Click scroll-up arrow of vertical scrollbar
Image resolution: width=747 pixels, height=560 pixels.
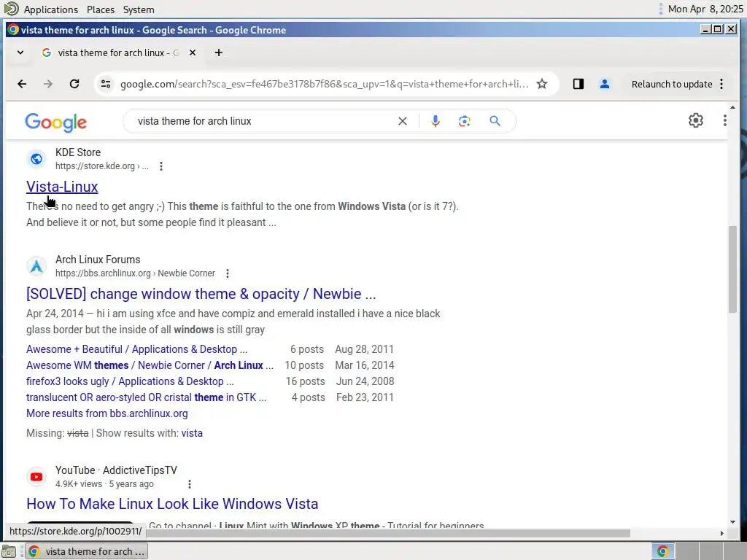point(732,108)
